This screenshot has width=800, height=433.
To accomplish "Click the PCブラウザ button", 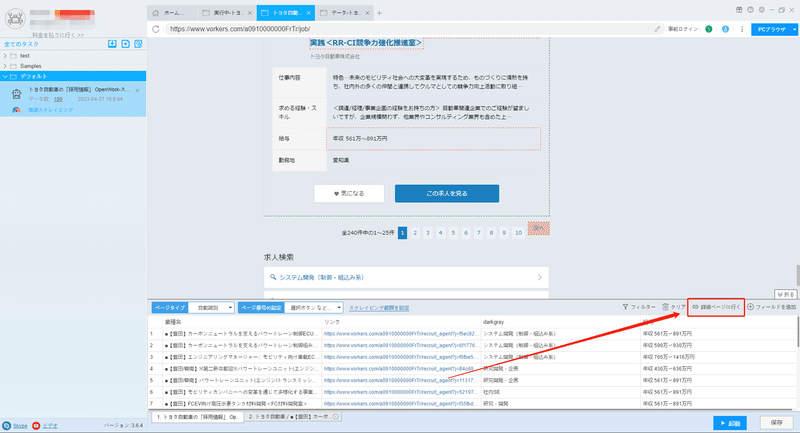I will [x=771, y=30].
